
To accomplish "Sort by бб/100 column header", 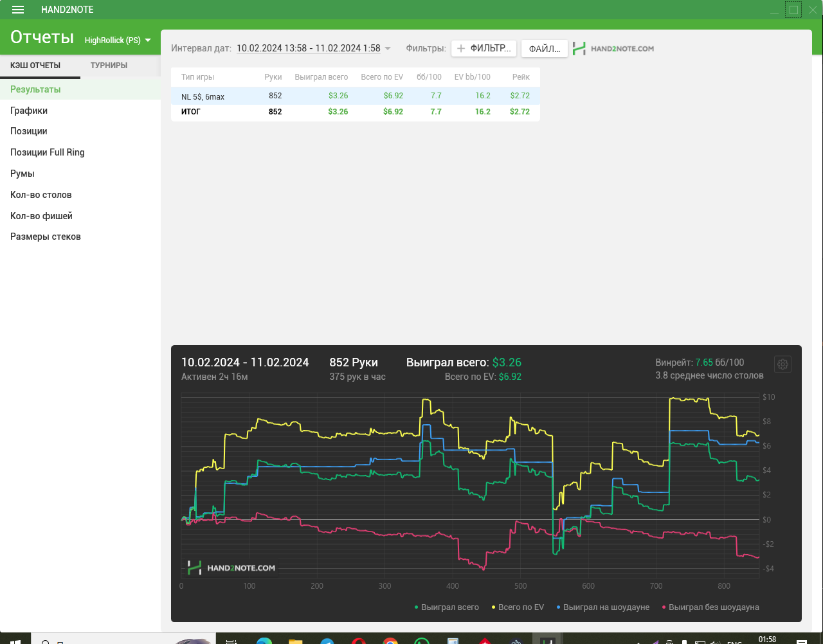I will 429,77.
